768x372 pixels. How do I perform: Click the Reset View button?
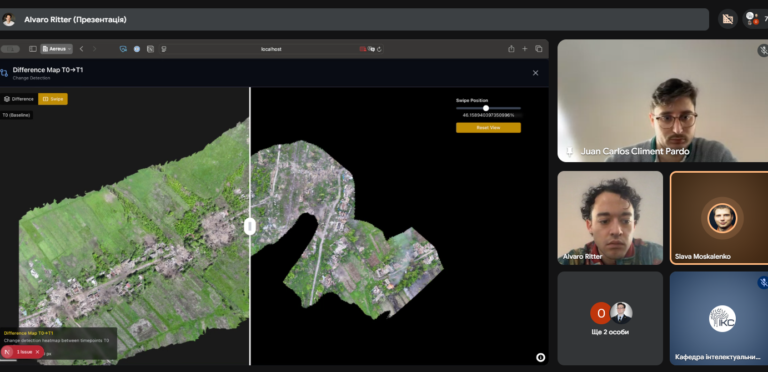[x=488, y=128]
